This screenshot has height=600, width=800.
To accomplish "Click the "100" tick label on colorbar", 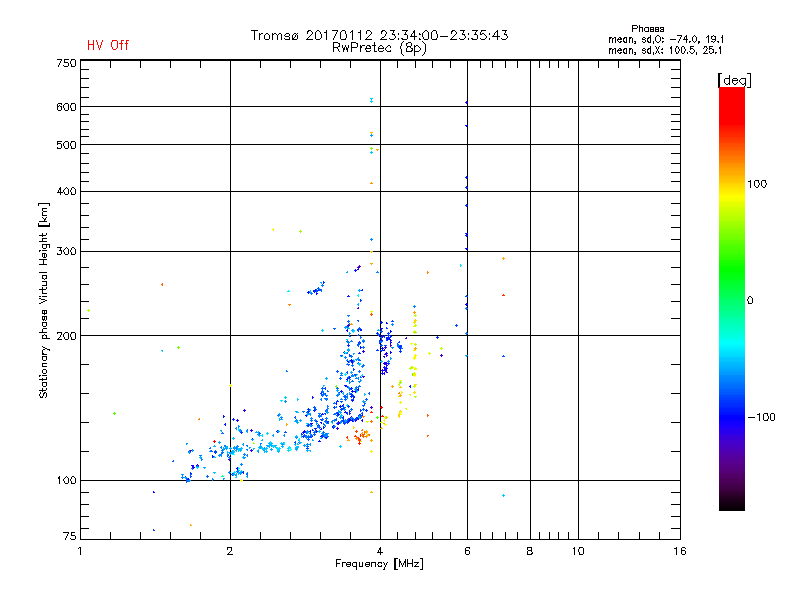I will tap(758, 184).
